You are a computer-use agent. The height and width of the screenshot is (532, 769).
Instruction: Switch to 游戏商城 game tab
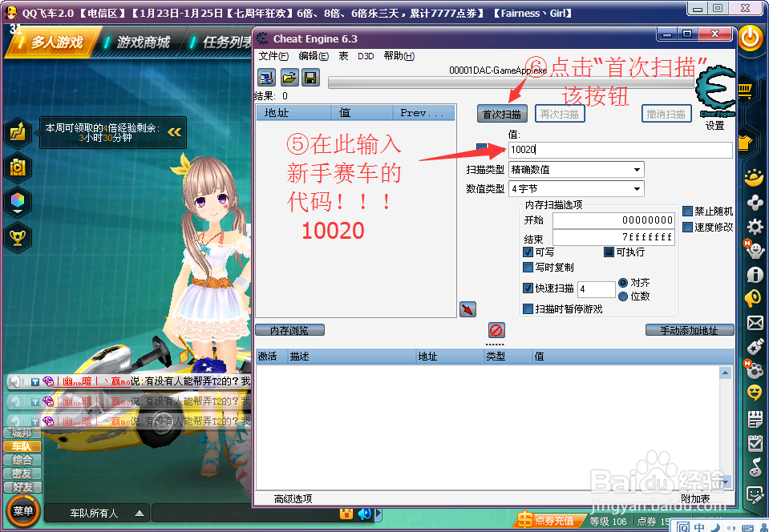click(142, 42)
